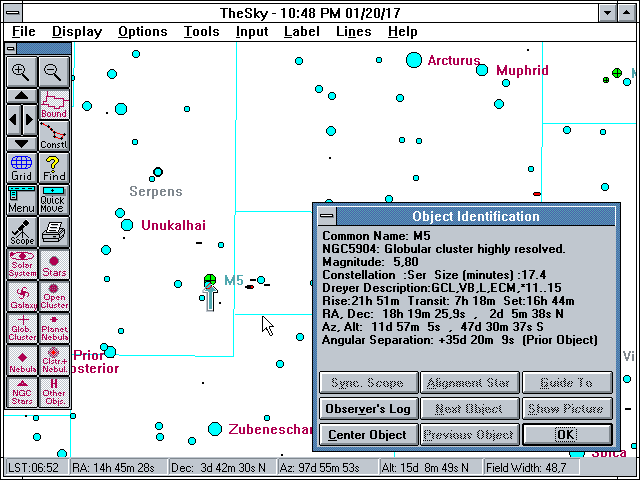Open the main window control menu box
The width and height of the screenshot is (640, 480).
pyautogui.click(x=12, y=11)
